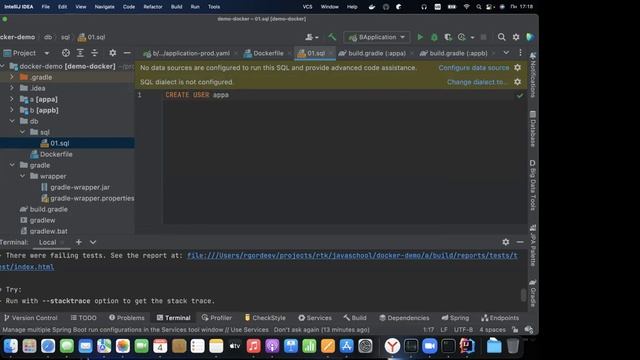Image resolution: width=640 pixels, height=360 pixels.
Task: Open the Local terminal tab
Action: [x=47, y=242]
